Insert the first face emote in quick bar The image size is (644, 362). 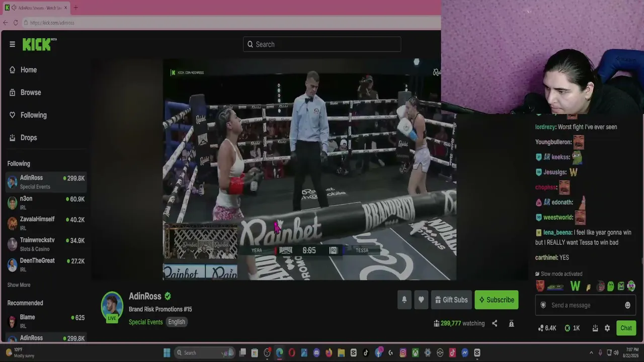point(540,286)
